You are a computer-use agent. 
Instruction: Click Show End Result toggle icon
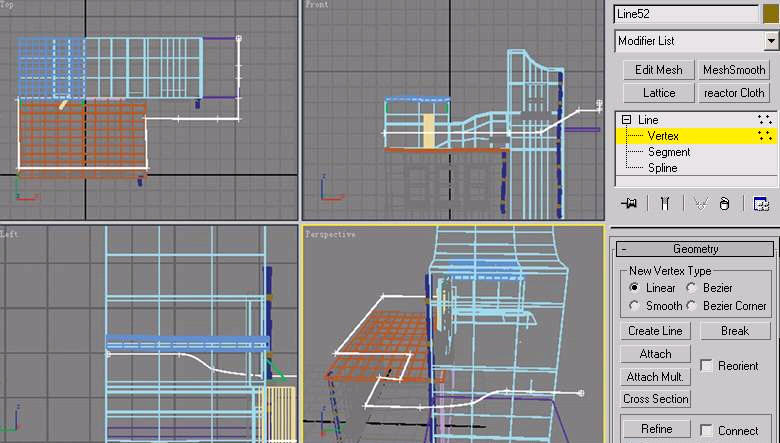663,203
